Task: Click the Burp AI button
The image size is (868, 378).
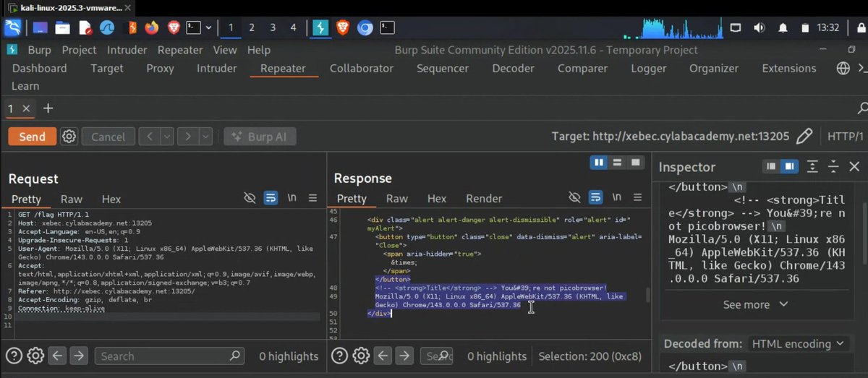Action: tap(260, 137)
